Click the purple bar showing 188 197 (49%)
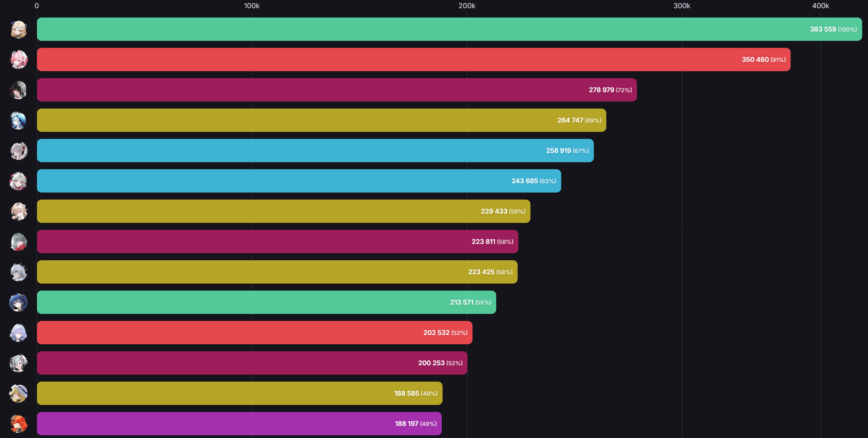 (239, 424)
